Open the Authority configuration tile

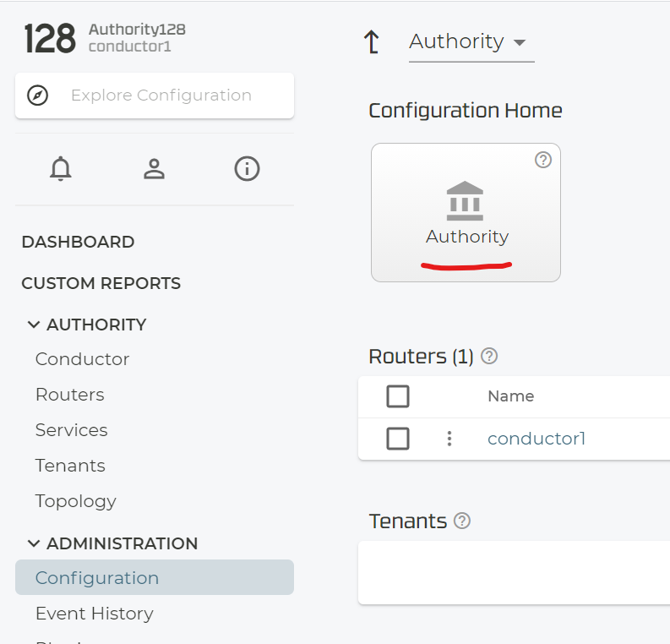466,212
